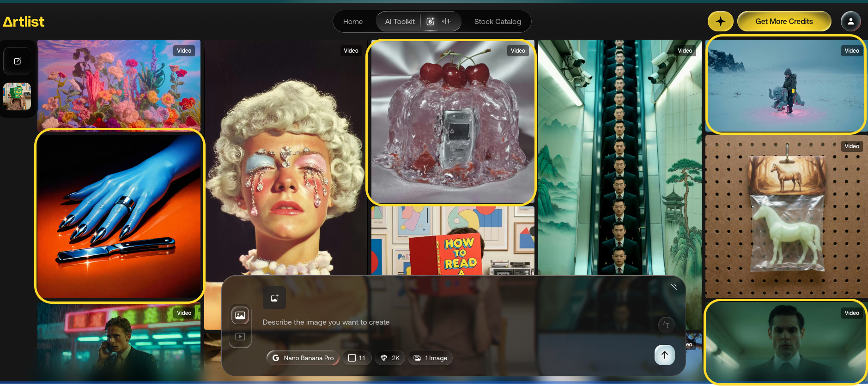868x386 pixels.
Task: Switch to video generation mode
Action: [240, 337]
